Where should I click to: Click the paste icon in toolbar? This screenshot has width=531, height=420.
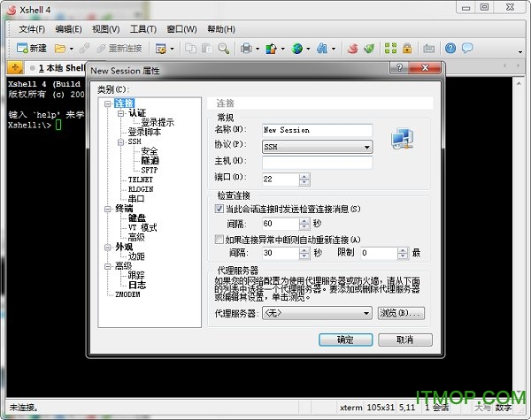coord(207,49)
